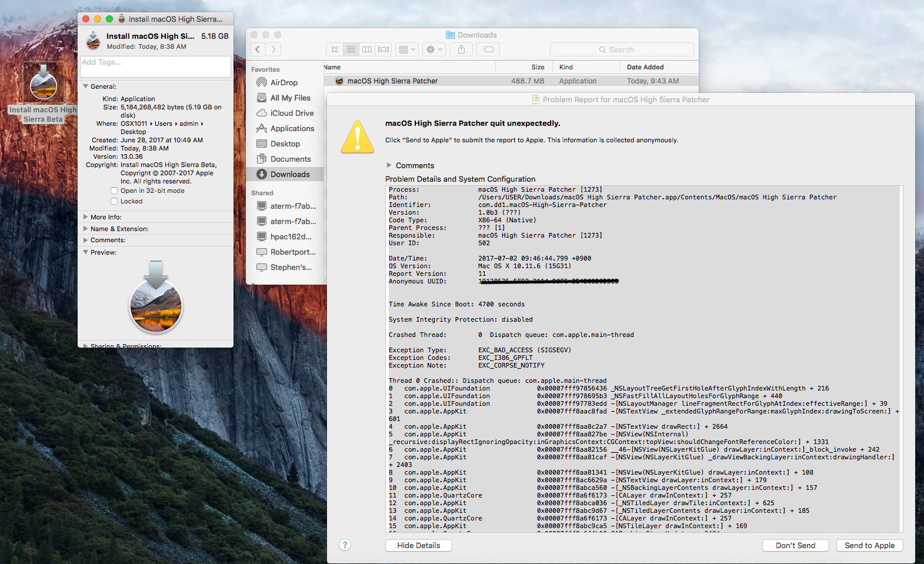The image size is (924, 564).
Task: Click the Finder back navigation arrow
Action: pos(258,49)
